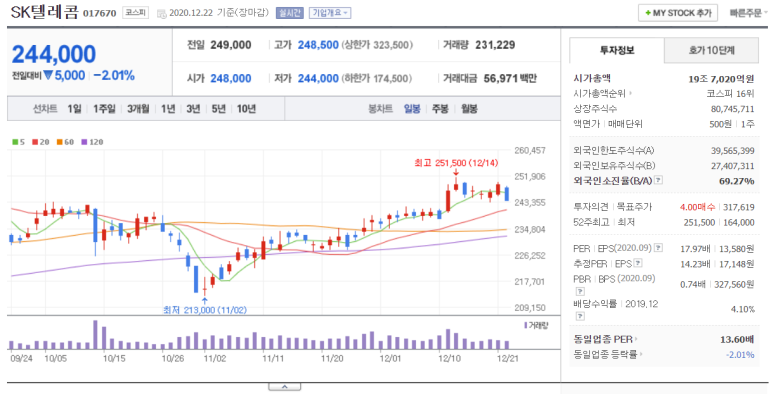Click the -2.01% change next to ▼5,000
The image size is (773, 394).
[114, 75]
